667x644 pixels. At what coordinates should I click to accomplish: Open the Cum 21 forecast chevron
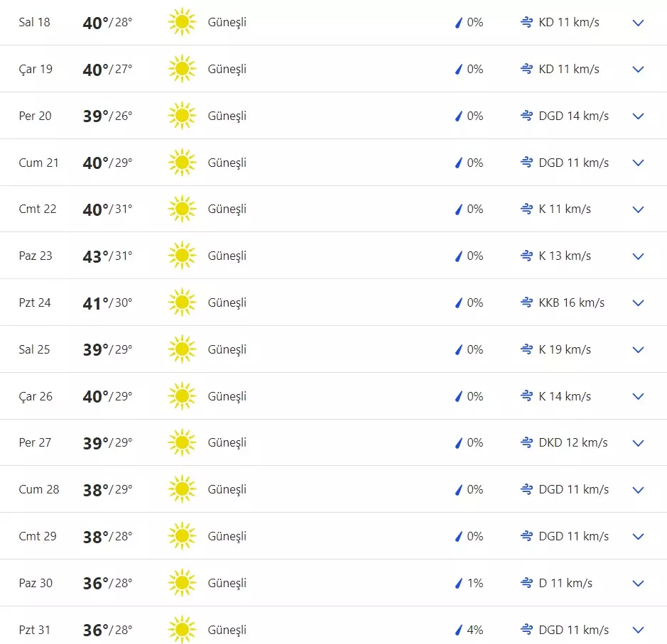tap(638, 163)
